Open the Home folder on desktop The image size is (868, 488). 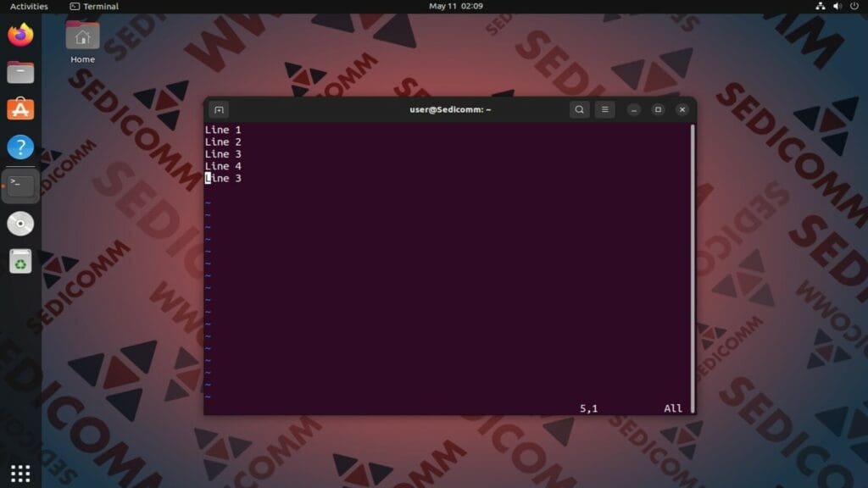point(82,42)
